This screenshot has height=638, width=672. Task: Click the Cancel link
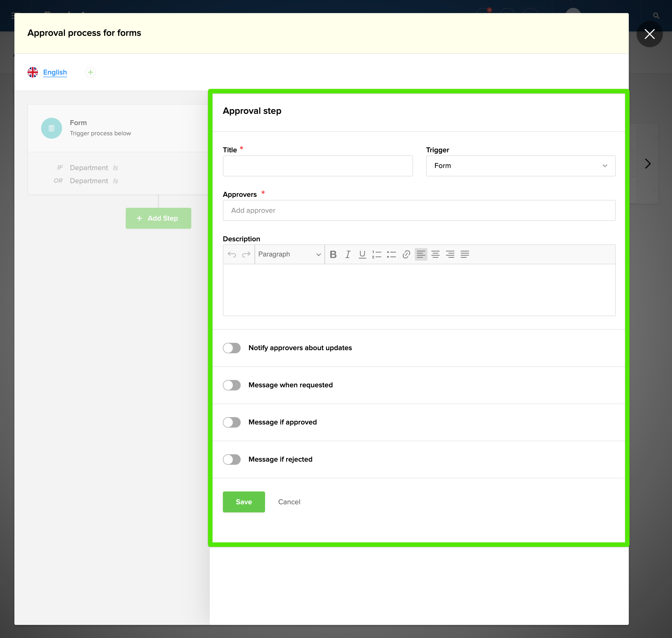click(289, 502)
